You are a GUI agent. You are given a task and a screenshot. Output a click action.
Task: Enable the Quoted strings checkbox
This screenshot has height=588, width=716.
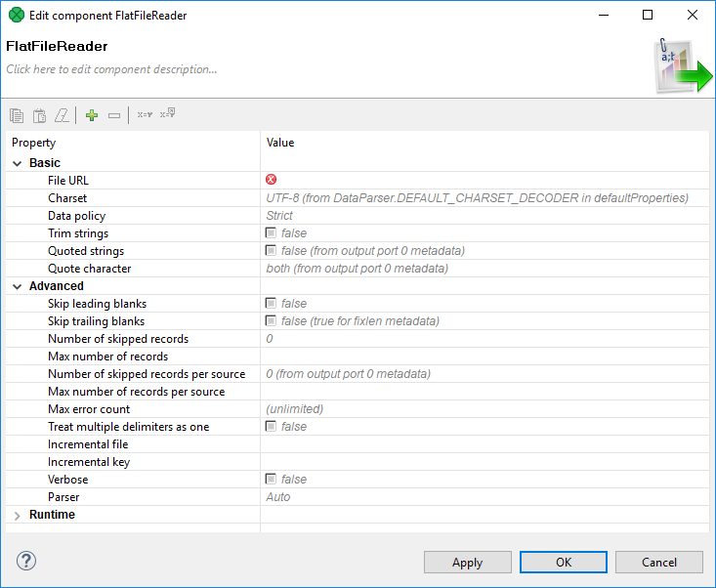tap(272, 251)
